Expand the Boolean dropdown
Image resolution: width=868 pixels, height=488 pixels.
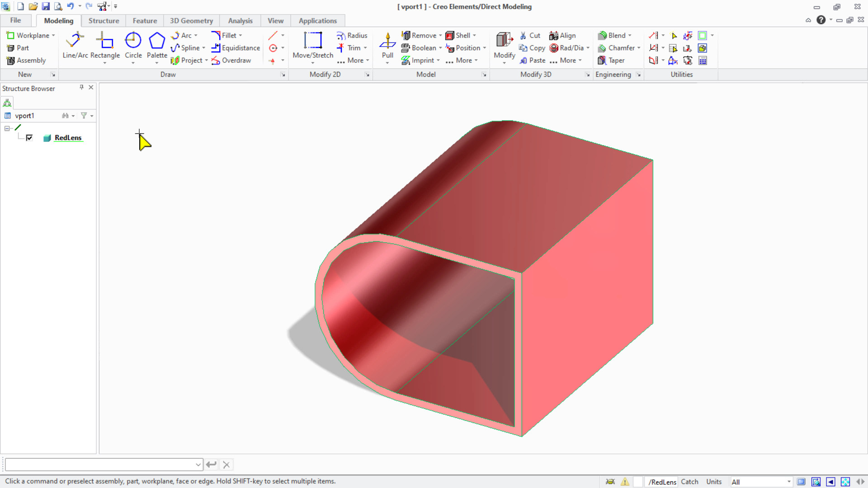pos(440,48)
